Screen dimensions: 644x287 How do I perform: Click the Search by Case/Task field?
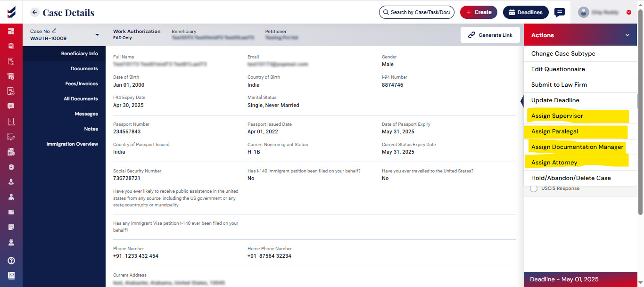click(x=416, y=12)
